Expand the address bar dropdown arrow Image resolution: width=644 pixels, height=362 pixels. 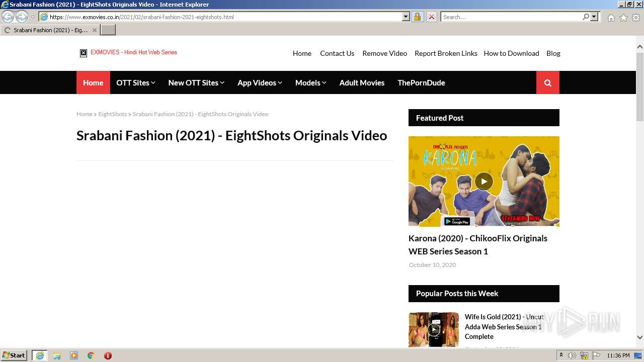[x=406, y=17]
